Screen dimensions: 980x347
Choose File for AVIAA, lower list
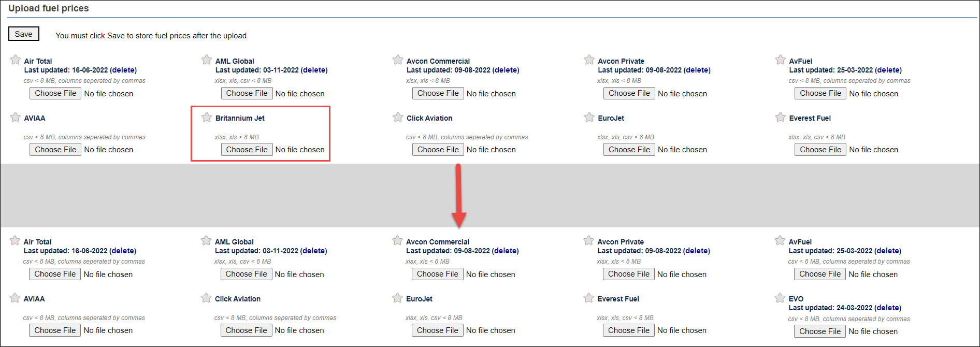coord(55,330)
